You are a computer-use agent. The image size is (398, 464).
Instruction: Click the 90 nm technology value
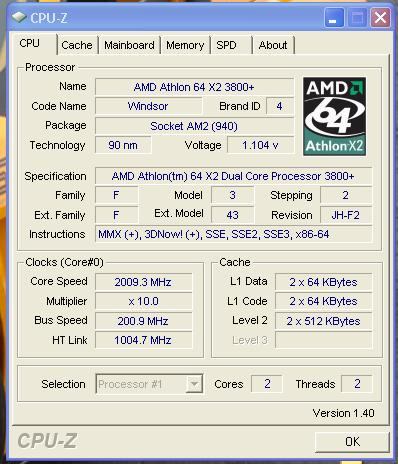coord(123,145)
